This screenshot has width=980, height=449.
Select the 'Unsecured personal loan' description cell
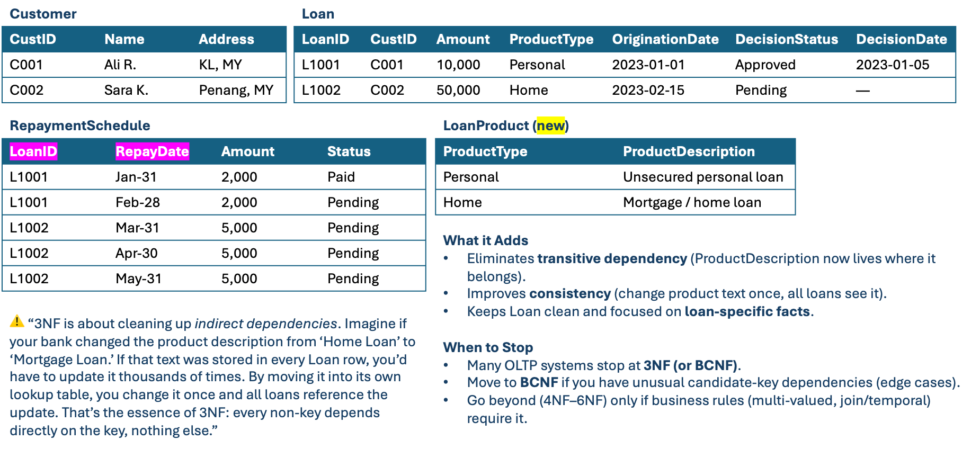click(x=703, y=177)
